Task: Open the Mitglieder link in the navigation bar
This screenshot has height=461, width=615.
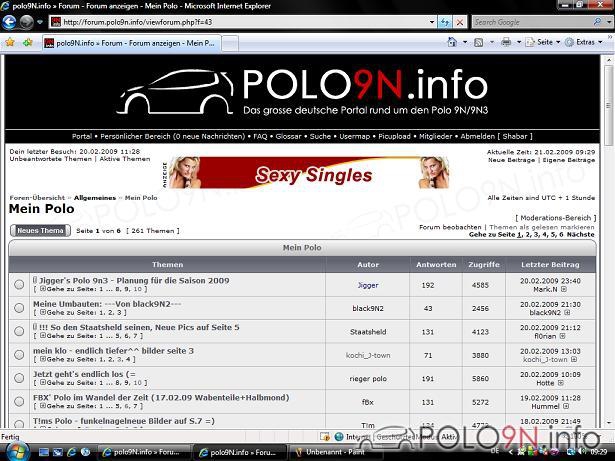Action: 435,137
